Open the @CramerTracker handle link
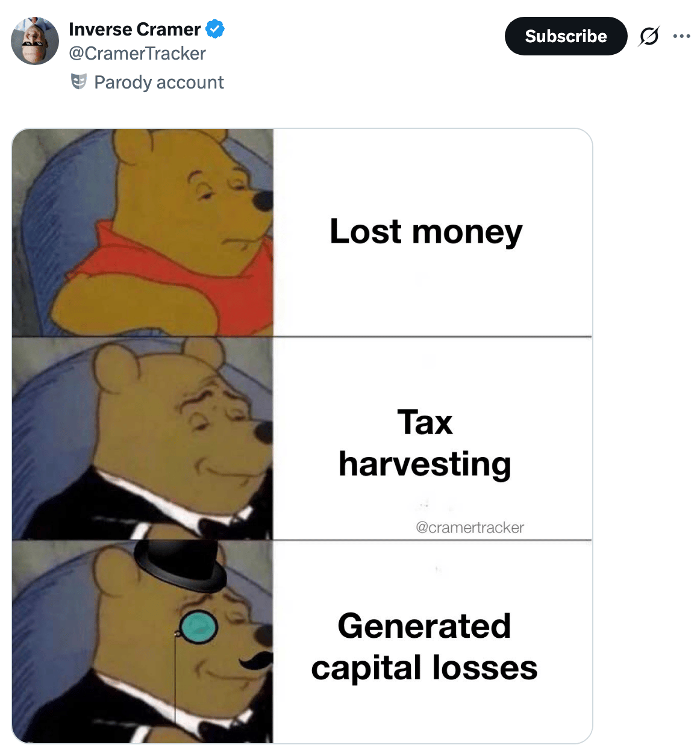 coord(137,54)
